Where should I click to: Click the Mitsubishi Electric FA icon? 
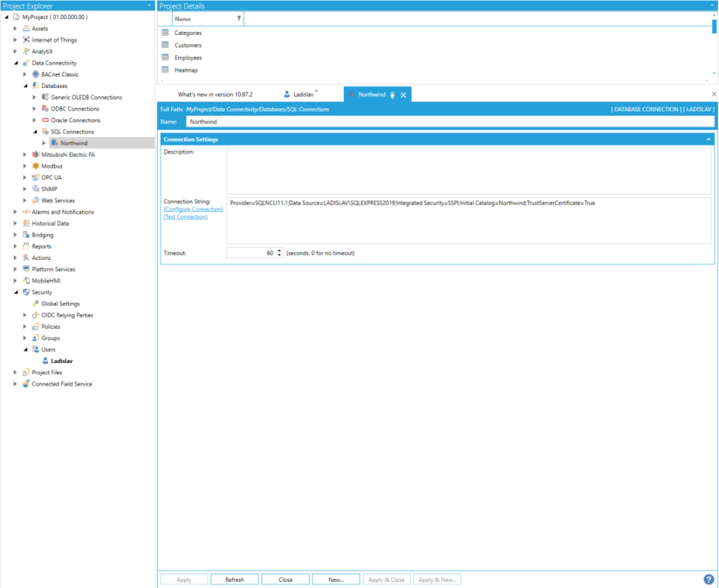[x=36, y=155]
